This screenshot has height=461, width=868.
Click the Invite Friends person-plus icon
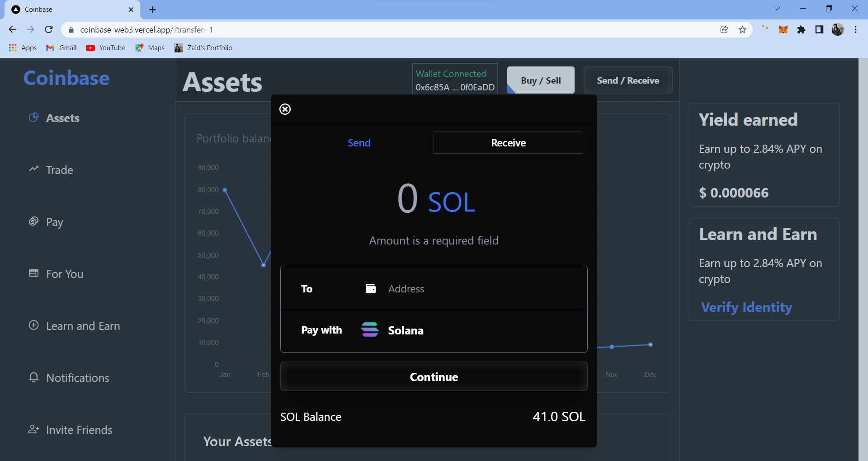click(x=33, y=429)
